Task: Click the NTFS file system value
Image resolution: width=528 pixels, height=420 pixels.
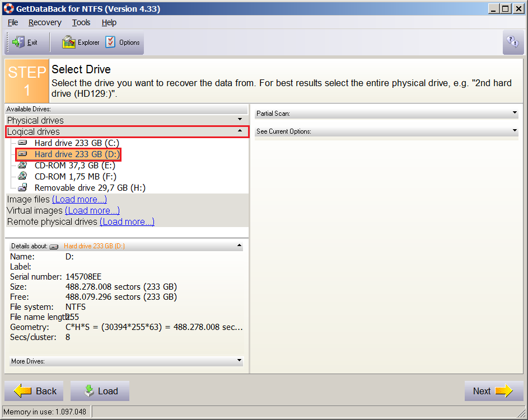Action: coord(76,307)
